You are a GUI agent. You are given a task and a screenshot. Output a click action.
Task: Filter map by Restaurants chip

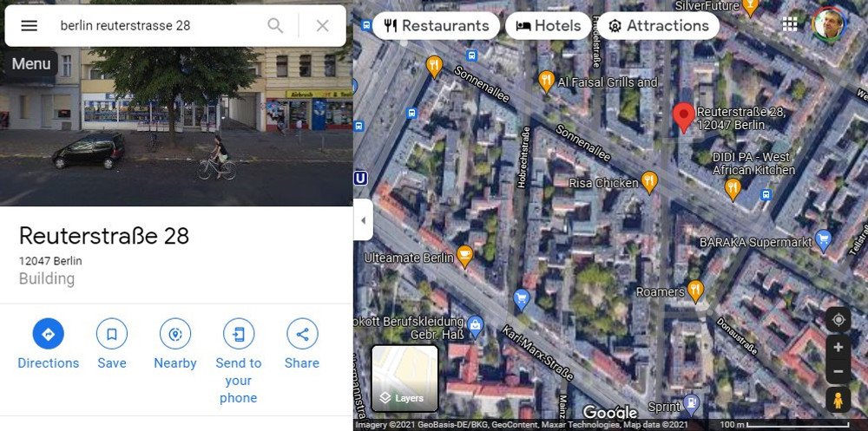(437, 25)
